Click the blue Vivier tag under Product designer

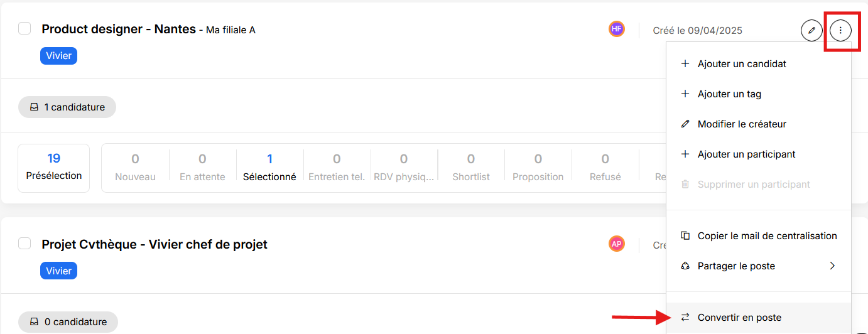[59, 55]
